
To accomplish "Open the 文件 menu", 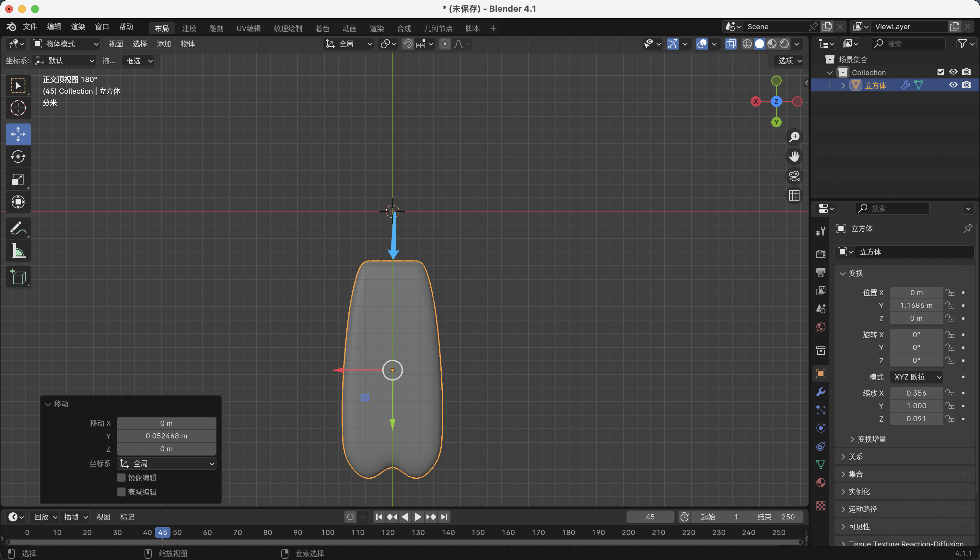I will pyautogui.click(x=29, y=27).
